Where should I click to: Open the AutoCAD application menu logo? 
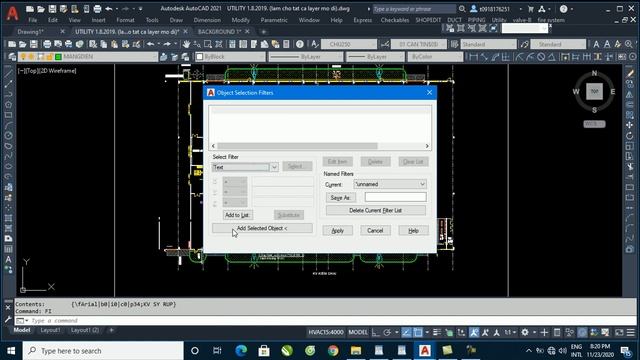(12, 13)
